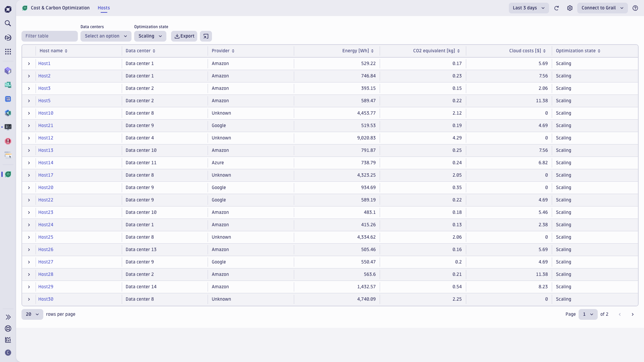Open the Host27 link
This screenshot has height=362, width=644.
[x=46, y=262]
